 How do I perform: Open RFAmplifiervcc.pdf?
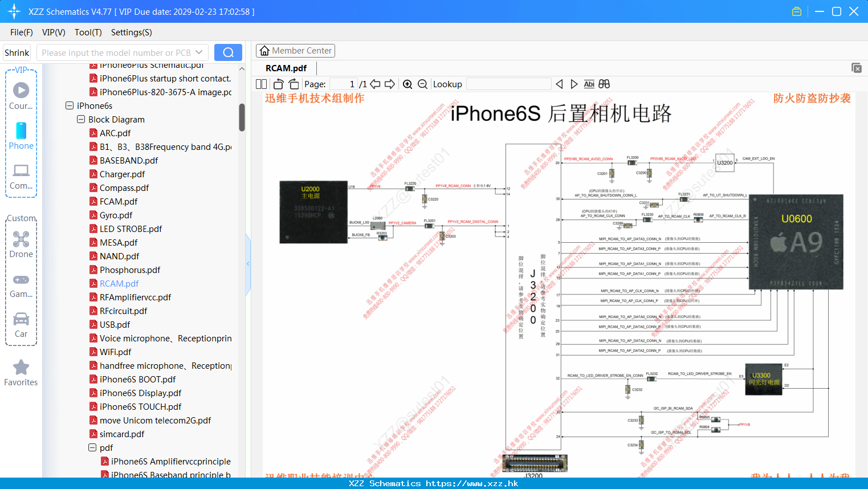pyautogui.click(x=135, y=297)
